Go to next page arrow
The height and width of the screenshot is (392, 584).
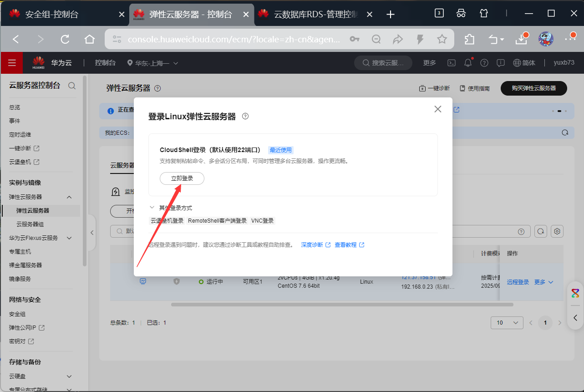560,323
